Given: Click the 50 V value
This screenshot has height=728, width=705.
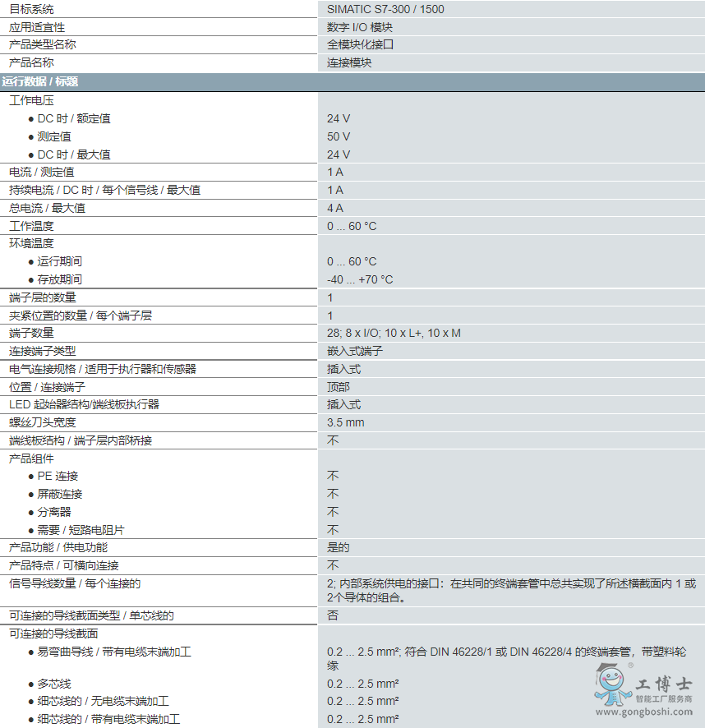Looking at the screenshot, I should [339, 136].
